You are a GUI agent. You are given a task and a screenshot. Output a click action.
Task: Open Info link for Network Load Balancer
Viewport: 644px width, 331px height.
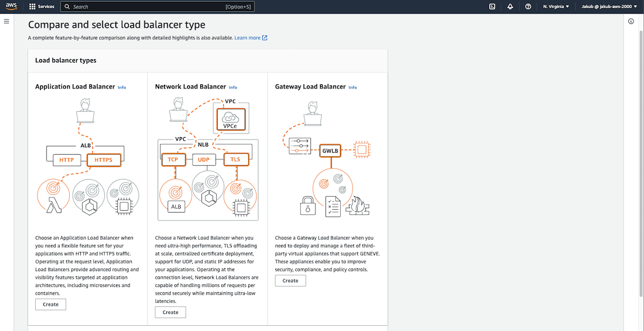pyautogui.click(x=233, y=87)
